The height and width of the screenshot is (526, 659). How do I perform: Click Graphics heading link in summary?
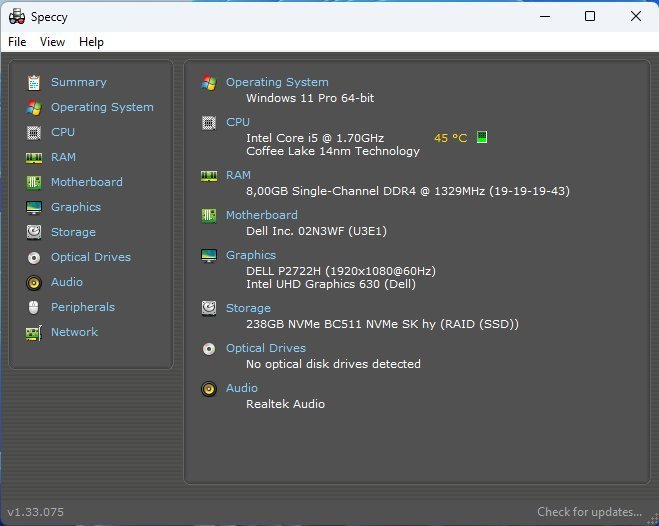[x=250, y=255]
